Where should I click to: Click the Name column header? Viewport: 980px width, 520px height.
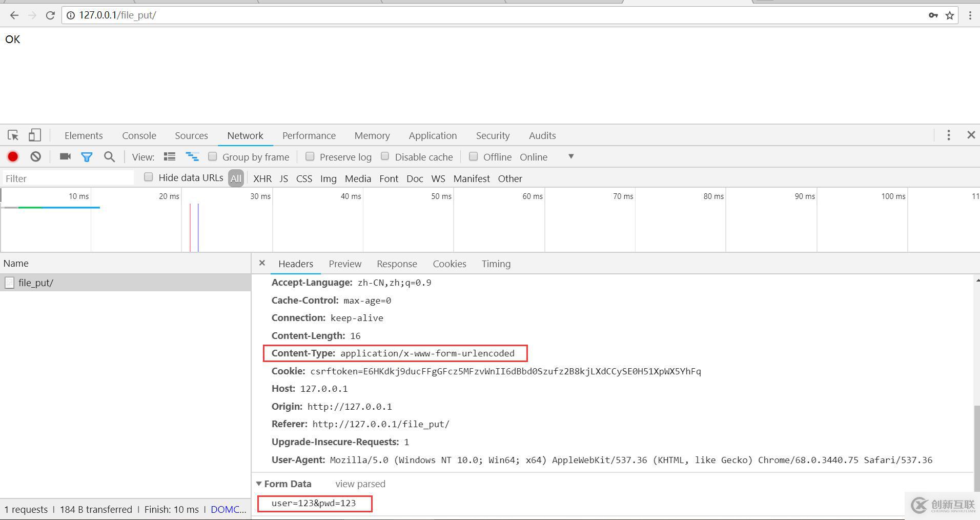pos(126,263)
